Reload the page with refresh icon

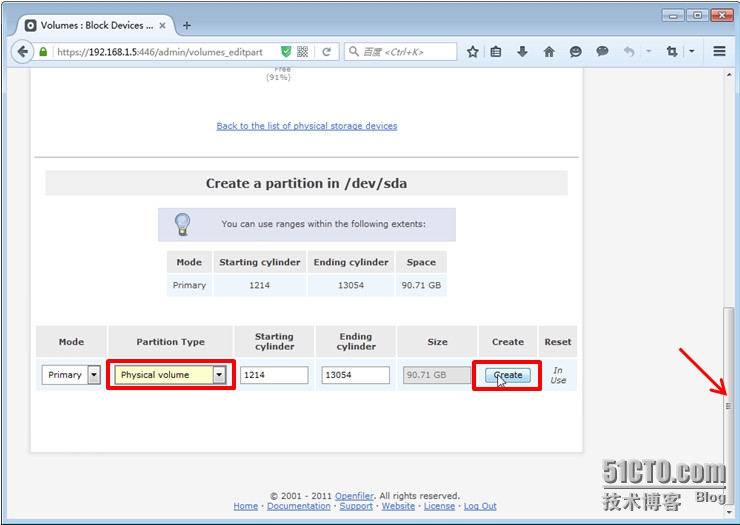click(x=327, y=52)
